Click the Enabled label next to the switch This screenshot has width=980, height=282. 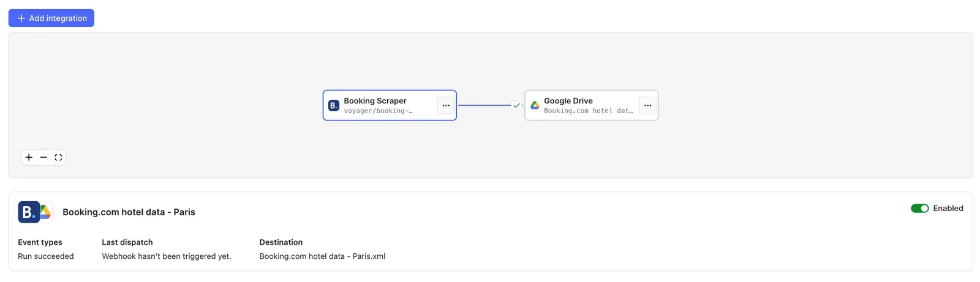[948, 209]
